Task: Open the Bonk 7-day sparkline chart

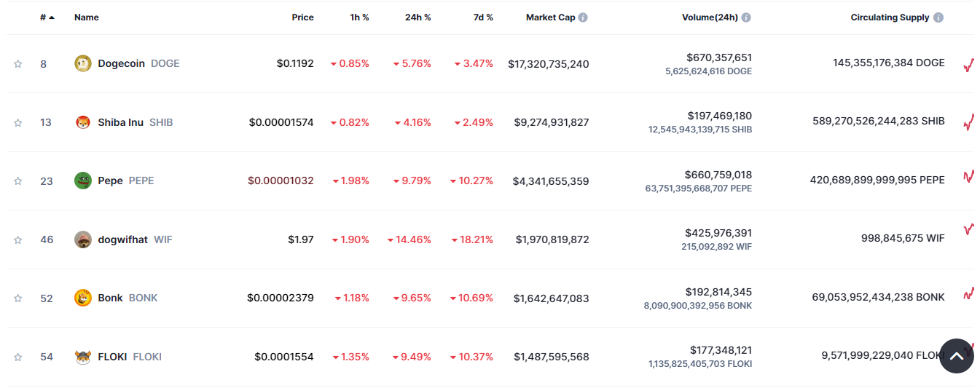Action: [x=968, y=294]
